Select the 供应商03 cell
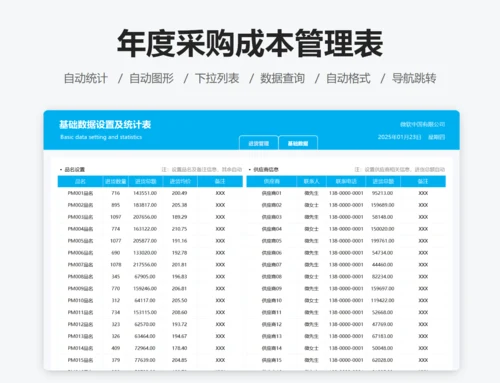 (272, 217)
